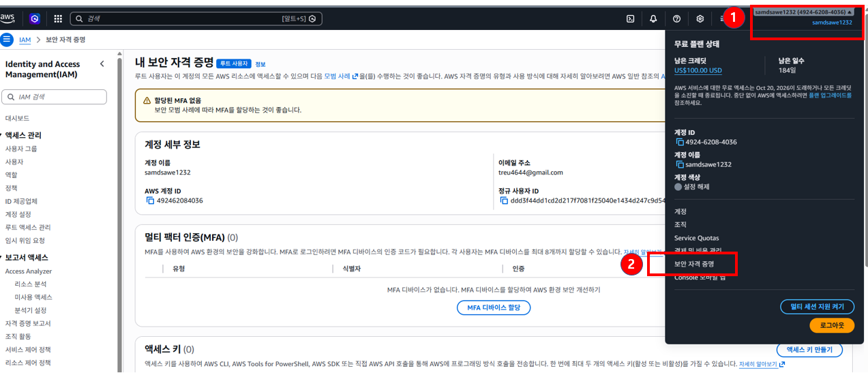Click the 유형 column header in the MFA table
The image size is (868, 373).
[x=179, y=269]
